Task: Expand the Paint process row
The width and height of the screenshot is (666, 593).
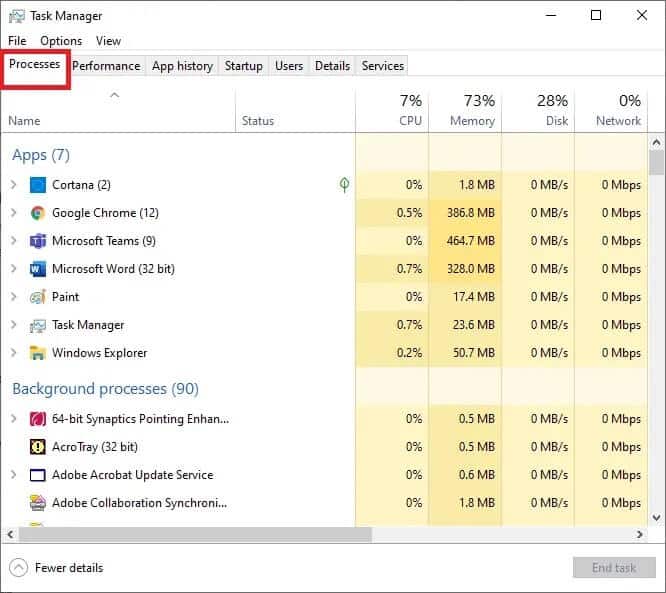Action: 14,297
